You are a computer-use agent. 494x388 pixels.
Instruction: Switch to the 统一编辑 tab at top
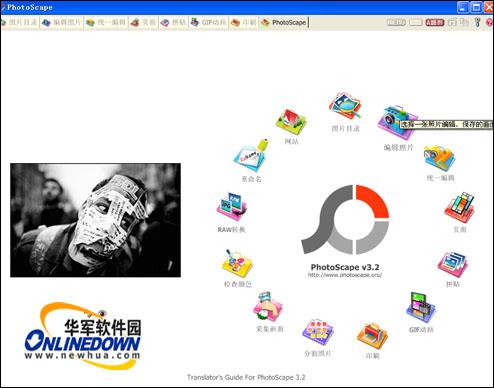[106, 23]
